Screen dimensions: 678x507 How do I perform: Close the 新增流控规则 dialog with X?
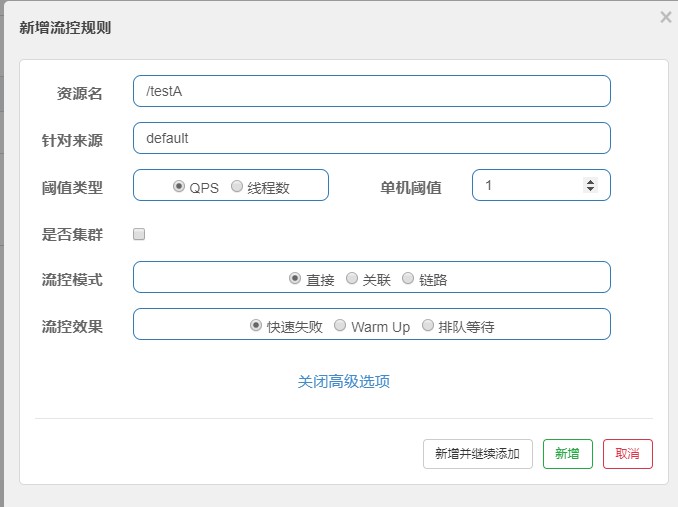tap(666, 17)
